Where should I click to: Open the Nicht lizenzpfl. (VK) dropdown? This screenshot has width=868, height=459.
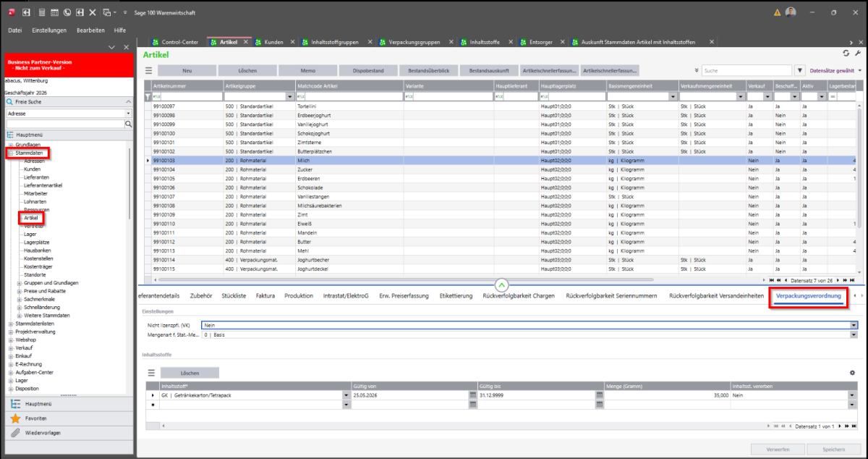854,326
